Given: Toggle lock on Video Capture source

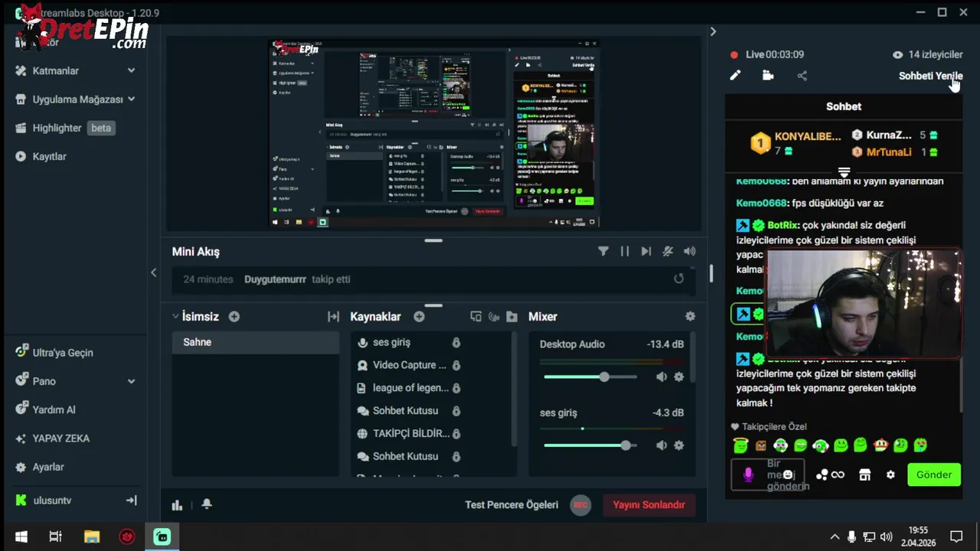Looking at the screenshot, I should coord(456,365).
